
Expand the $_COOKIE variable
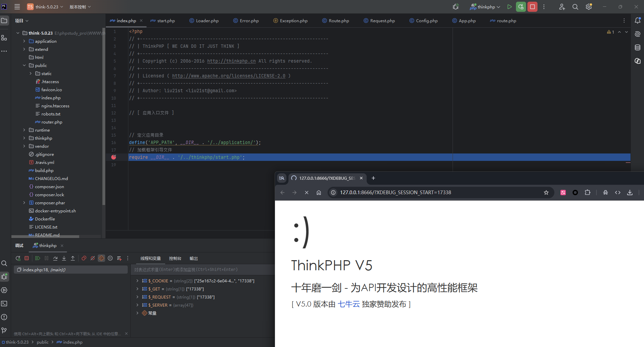click(137, 281)
